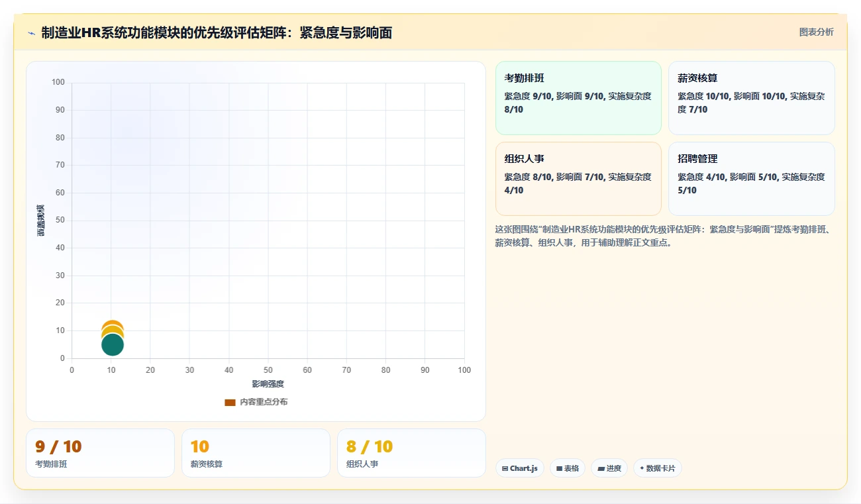The height and width of the screenshot is (504, 861).
Task: Click the 图表分析 label in the header
Action: coord(816,32)
